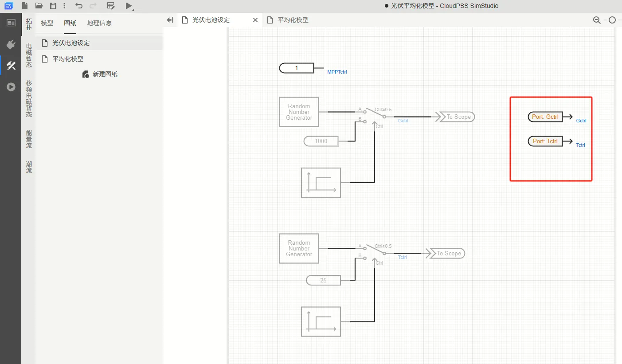The height and width of the screenshot is (364, 622).
Task: Close the 光伏电池设定 canvas tab
Action: [255, 20]
